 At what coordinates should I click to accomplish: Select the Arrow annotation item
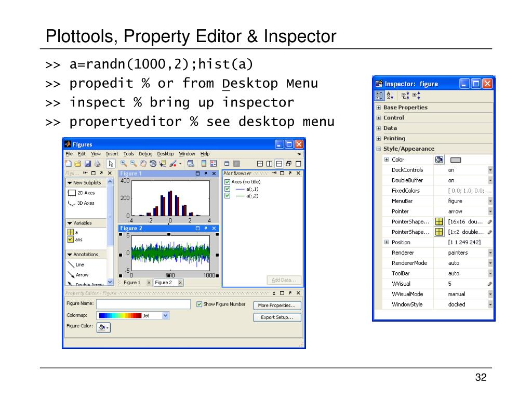pos(78,275)
